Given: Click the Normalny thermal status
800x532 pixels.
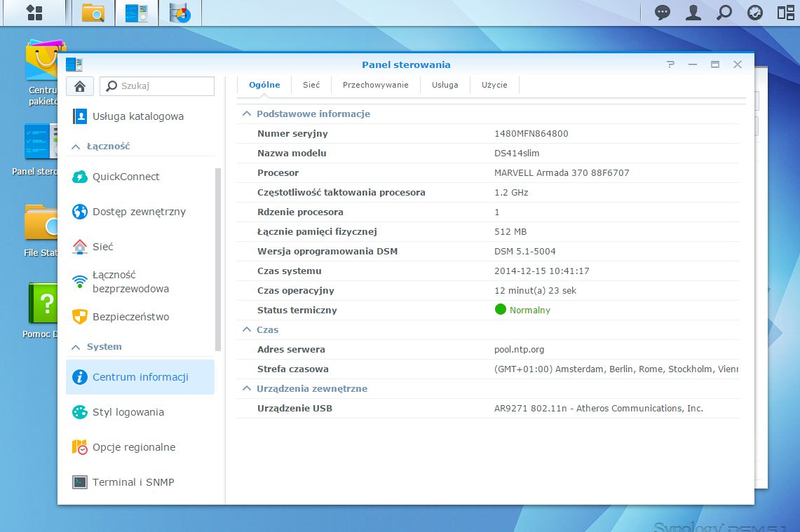Looking at the screenshot, I should (x=529, y=310).
